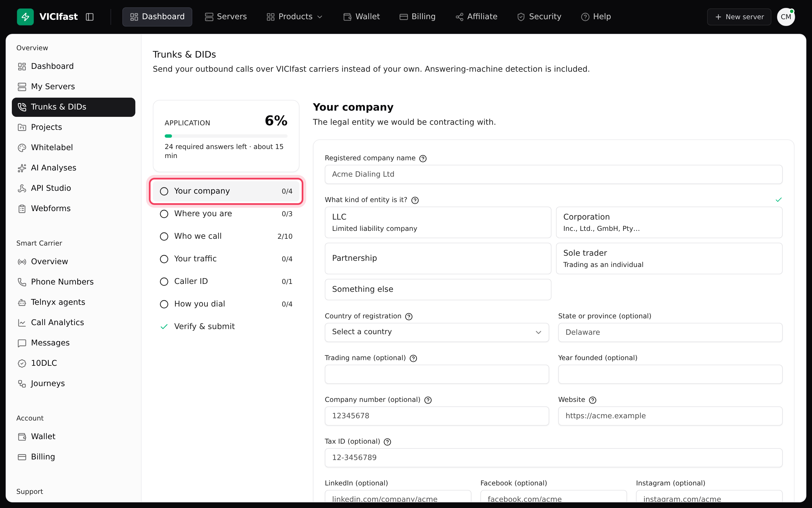Viewport: 812px width, 508px height.
Task: Click the CM user avatar
Action: tap(786, 17)
